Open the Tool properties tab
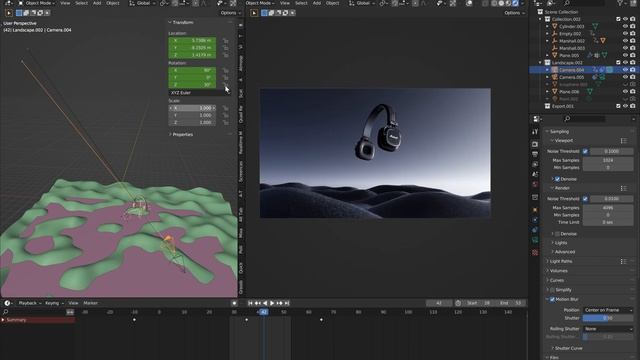 [535, 132]
